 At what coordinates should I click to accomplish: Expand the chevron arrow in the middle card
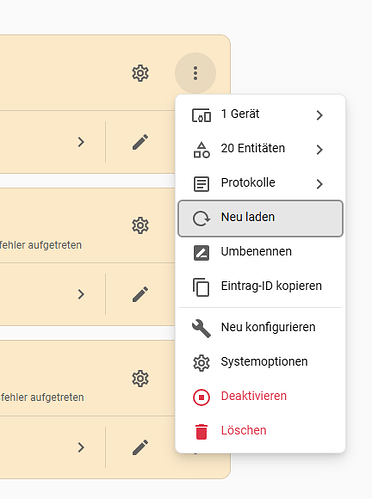[x=81, y=294]
